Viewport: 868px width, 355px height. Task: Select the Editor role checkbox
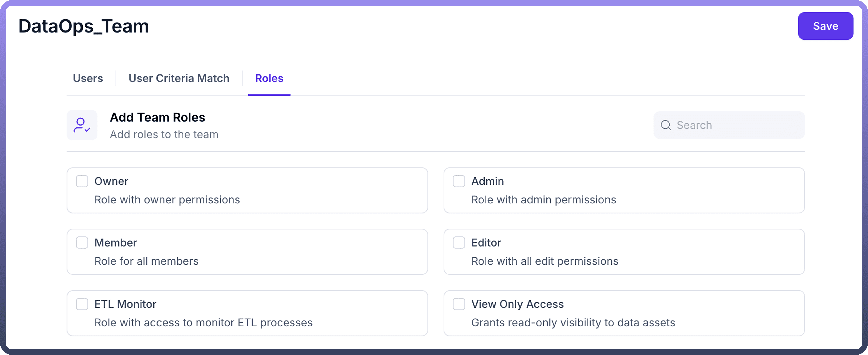point(459,243)
